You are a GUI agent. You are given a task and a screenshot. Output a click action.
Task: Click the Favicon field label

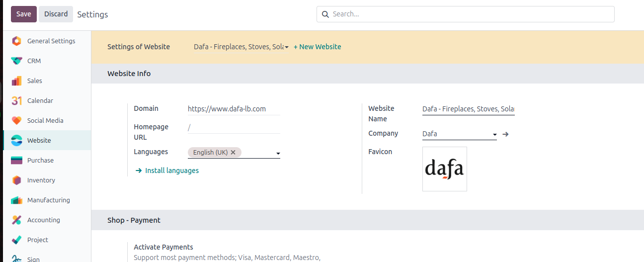(x=381, y=152)
